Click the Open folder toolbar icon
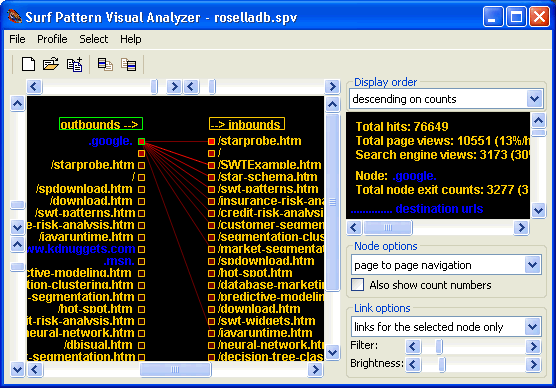The image size is (556, 388). click(51, 65)
